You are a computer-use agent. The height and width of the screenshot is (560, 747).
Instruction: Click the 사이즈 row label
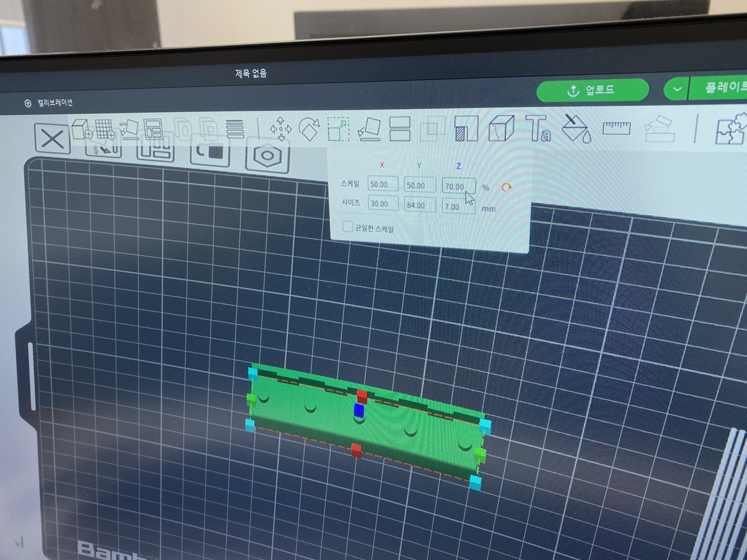(x=351, y=202)
